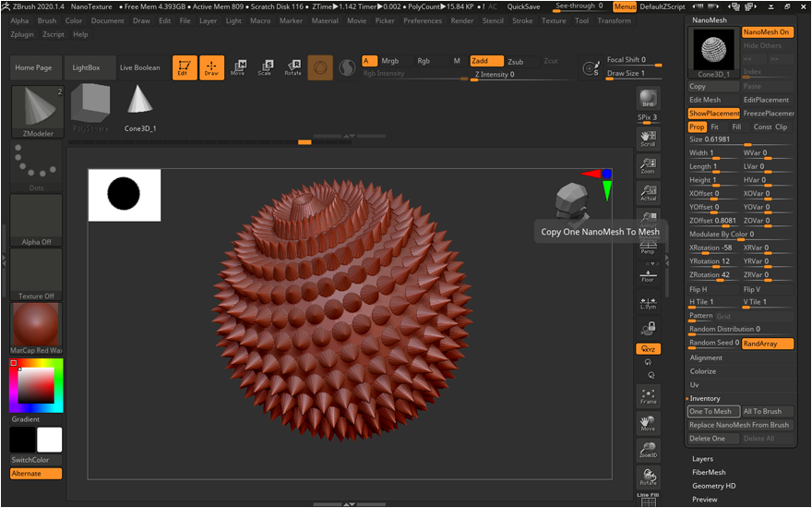Open the Zplugin menu
Screen dimensions: 812x508
click(22, 34)
